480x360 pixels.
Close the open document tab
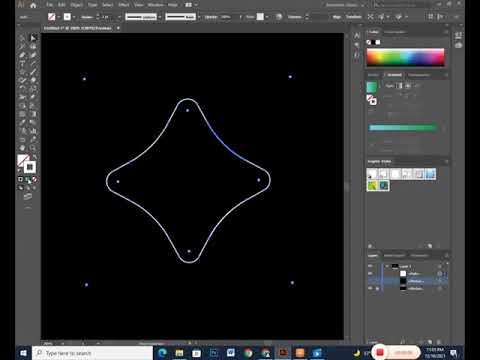118,28
